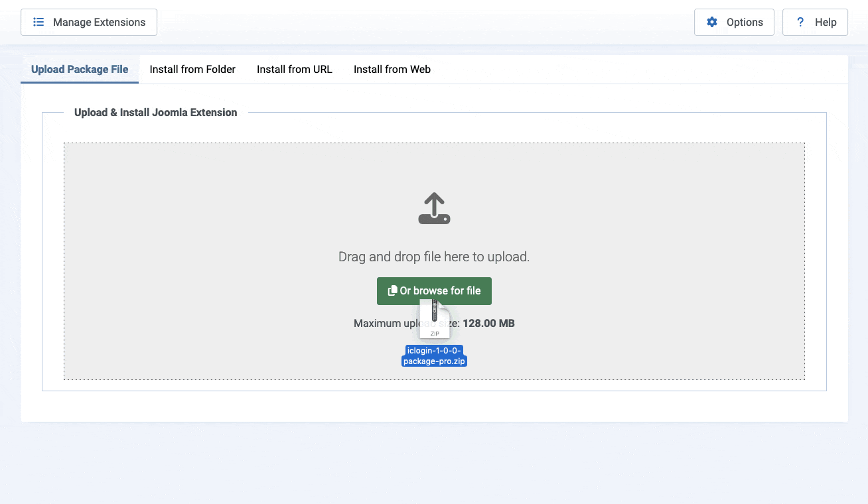
Task: Select the Upload Package File tab
Action: coord(80,69)
